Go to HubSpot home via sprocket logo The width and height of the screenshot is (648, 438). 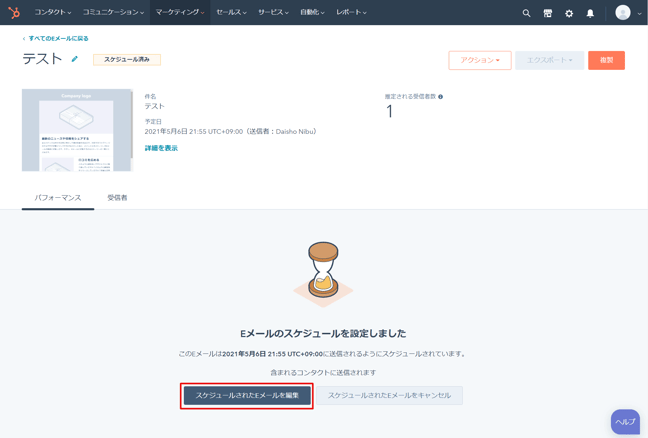tap(14, 12)
